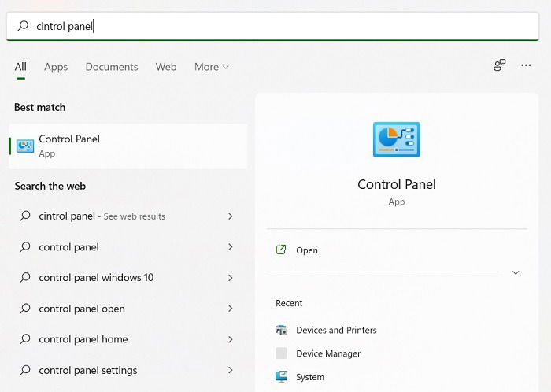Open Device Manager from Recent
Viewport: 551px width, 392px height.
[328, 353]
